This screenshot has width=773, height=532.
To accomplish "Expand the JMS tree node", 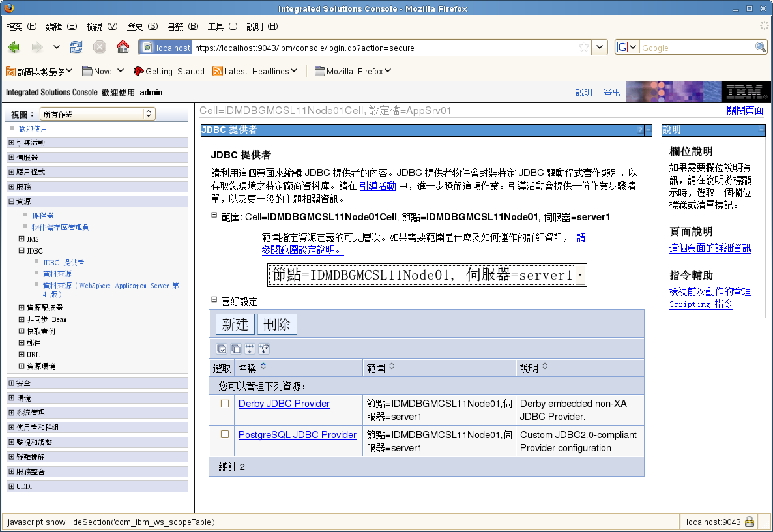I will pyautogui.click(x=22, y=239).
